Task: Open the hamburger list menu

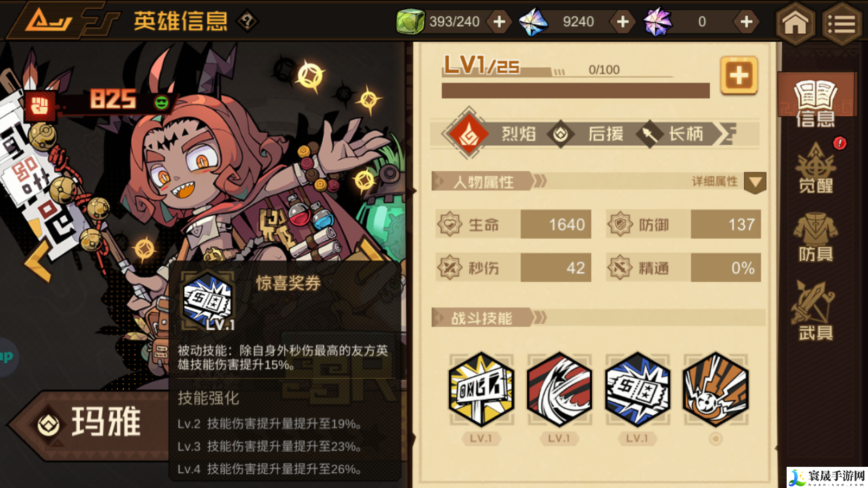Action: tap(841, 23)
